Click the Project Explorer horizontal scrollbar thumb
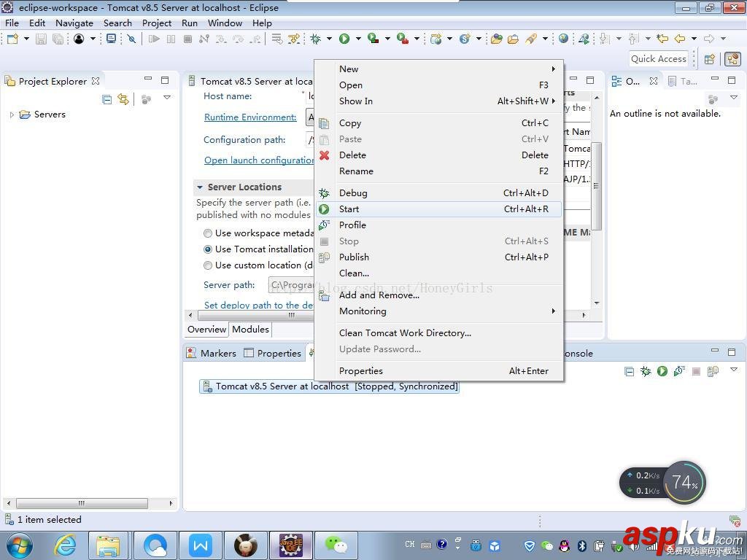 pos(82,503)
